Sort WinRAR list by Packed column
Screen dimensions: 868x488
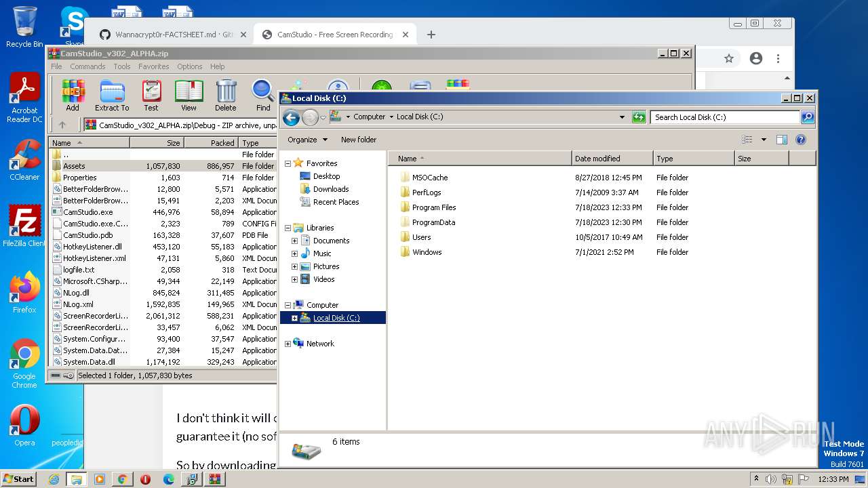click(211, 143)
